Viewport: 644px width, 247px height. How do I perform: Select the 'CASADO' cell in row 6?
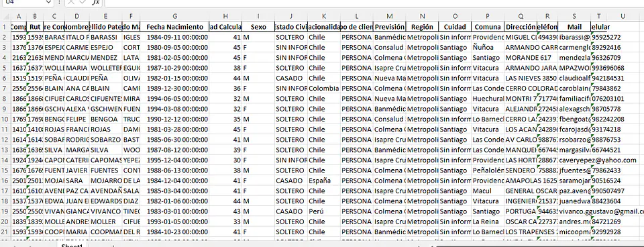pyautogui.click(x=291, y=78)
